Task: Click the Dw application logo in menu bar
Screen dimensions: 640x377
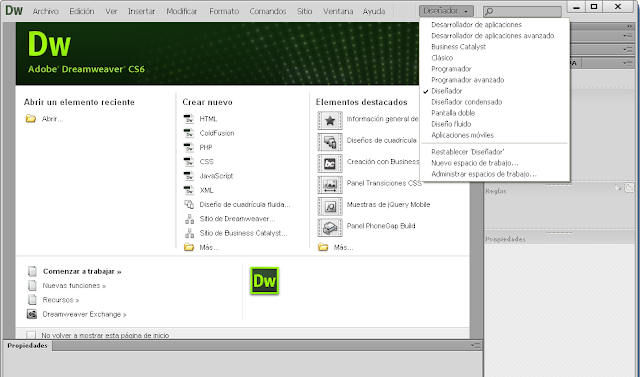Action: [14, 11]
